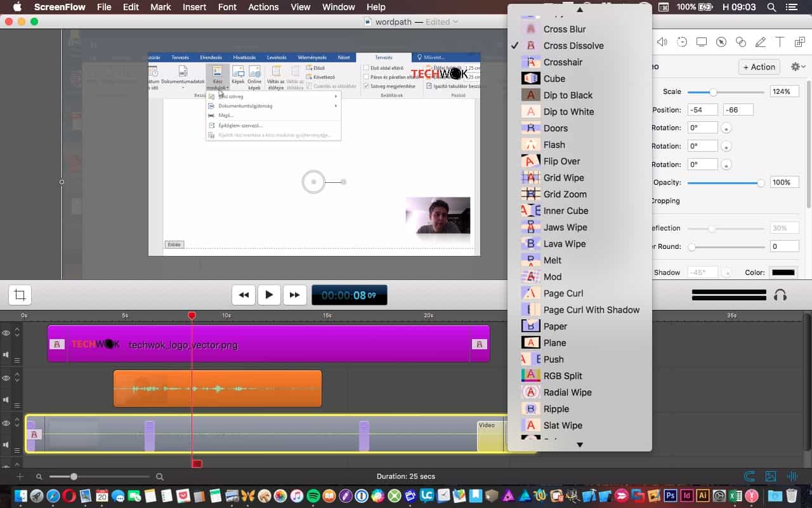Toggle 'Első oldal eltérő' checkbox in Word preview
This screenshot has height=508, width=812.
click(x=366, y=68)
